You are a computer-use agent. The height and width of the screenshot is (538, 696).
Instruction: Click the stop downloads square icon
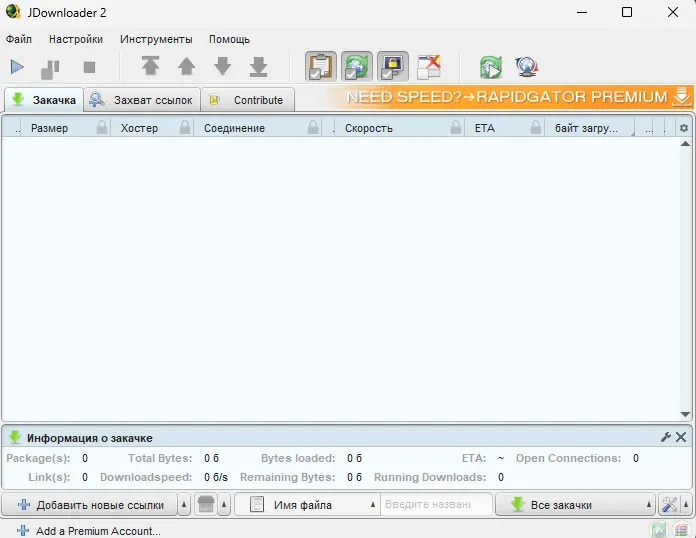click(x=89, y=67)
